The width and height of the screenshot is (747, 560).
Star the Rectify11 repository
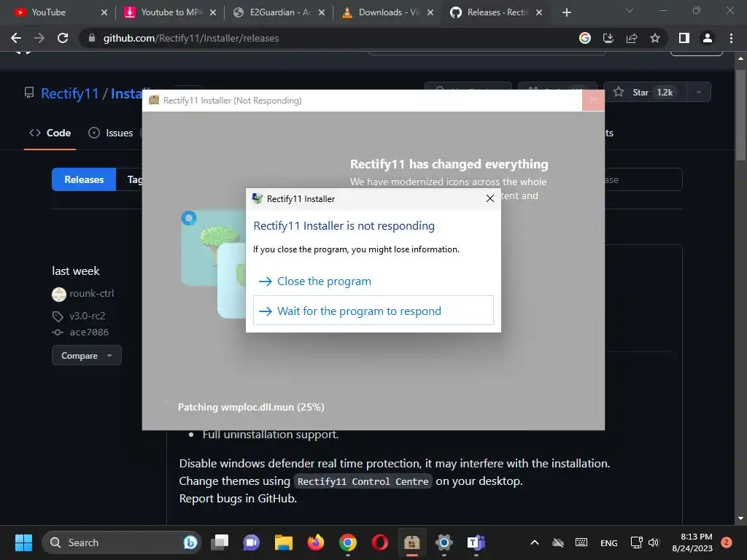click(645, 92)
